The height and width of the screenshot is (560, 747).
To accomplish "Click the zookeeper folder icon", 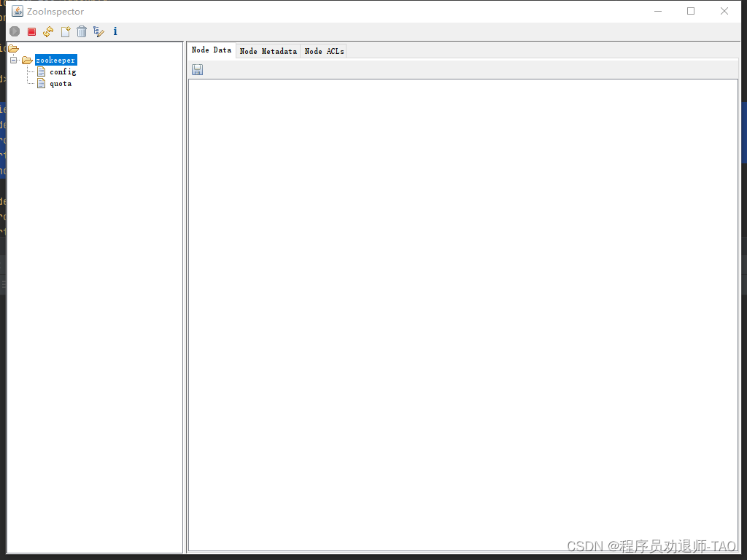I will pyautogui.click(x=27, y=61).
